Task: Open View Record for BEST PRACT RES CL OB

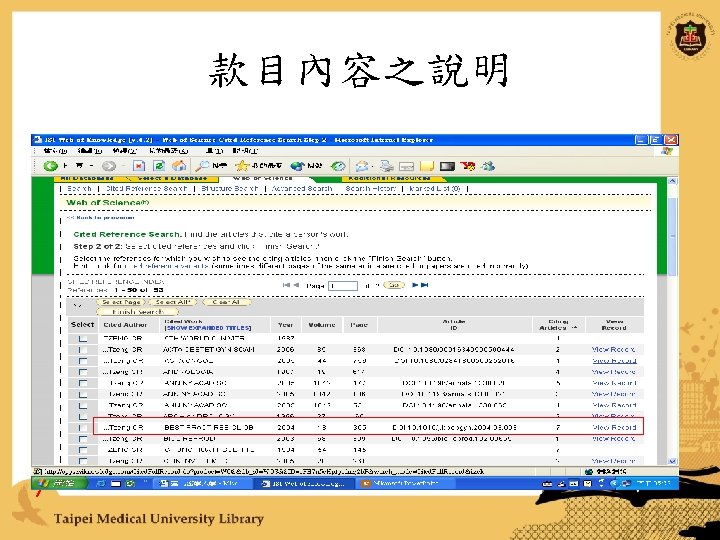Action: [x=614, y=428]
